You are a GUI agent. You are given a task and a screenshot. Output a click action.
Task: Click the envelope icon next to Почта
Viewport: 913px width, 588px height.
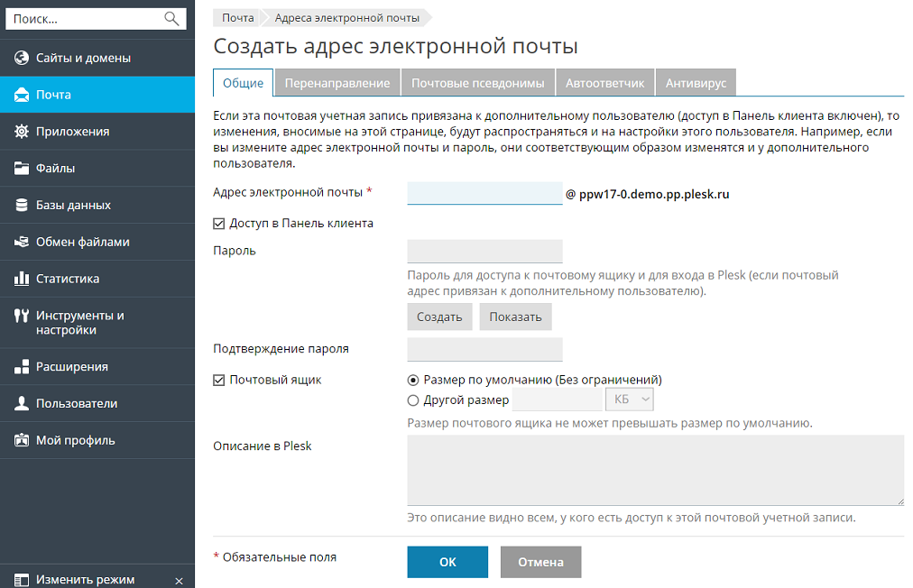point(22,95)
